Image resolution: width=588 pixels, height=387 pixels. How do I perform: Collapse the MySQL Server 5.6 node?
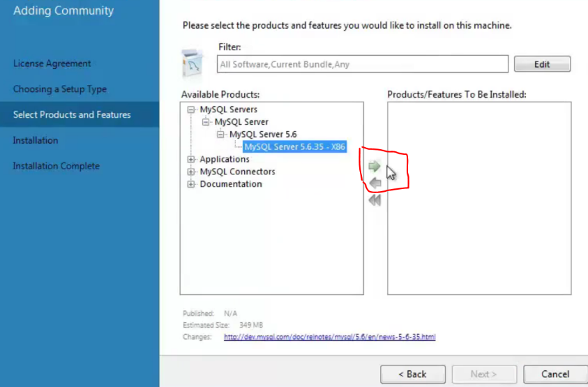(x=220, y=135)
